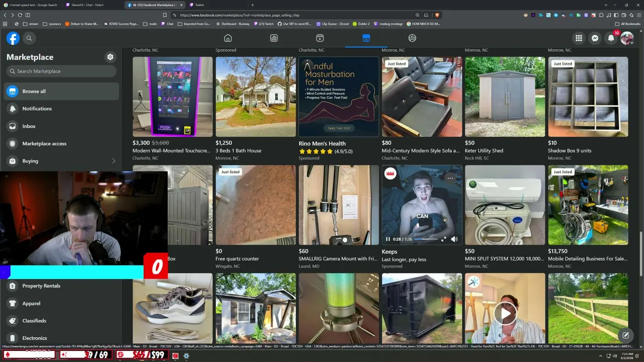The width and height of the screenshot is (644, 362).
Task: Browse the Classifieds category
Action: (x=61, y=321)
